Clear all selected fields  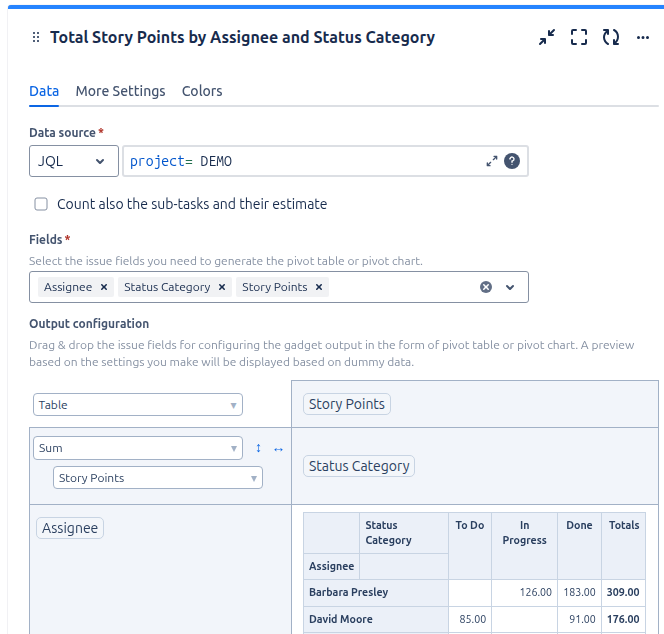pyautogui.click(x=486, y=287)
